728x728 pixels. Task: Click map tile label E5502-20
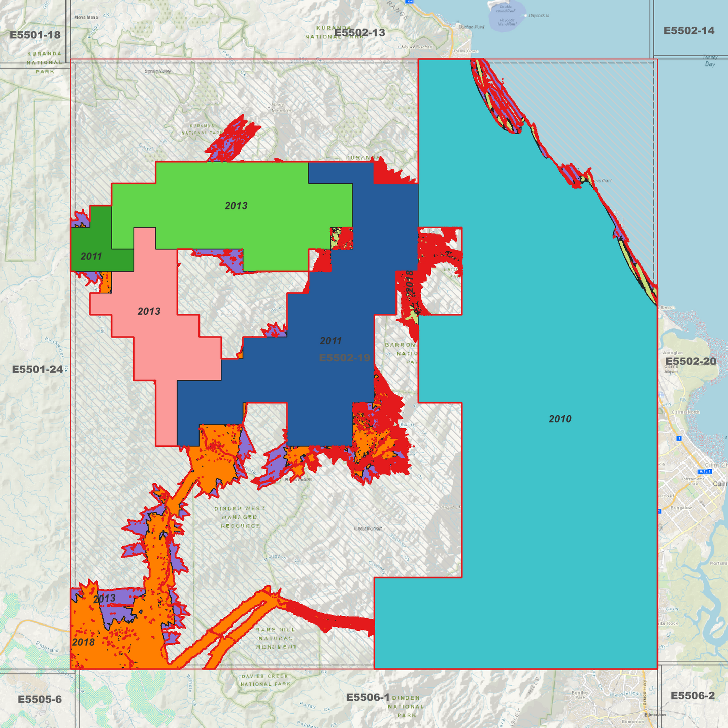point(690,362)
